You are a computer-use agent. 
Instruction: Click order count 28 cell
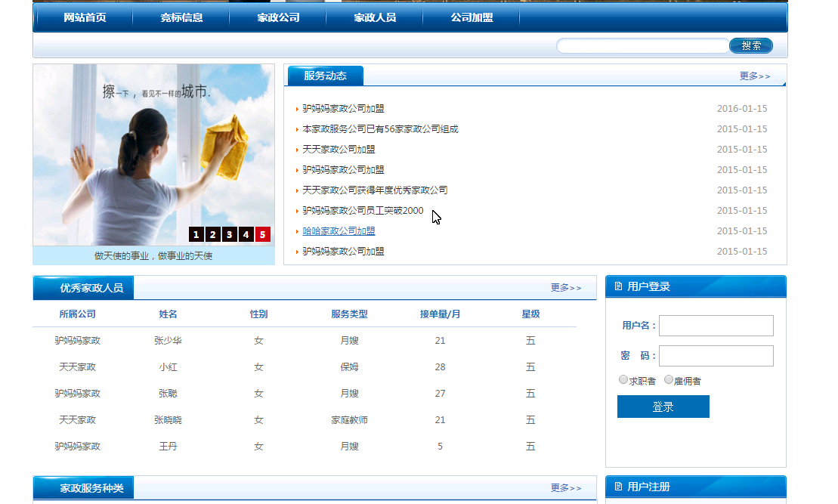pos(440,367)
